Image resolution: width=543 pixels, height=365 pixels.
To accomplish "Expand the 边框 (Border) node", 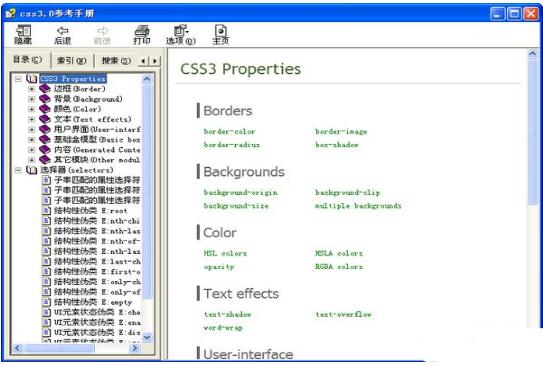I will coord(32,89).
